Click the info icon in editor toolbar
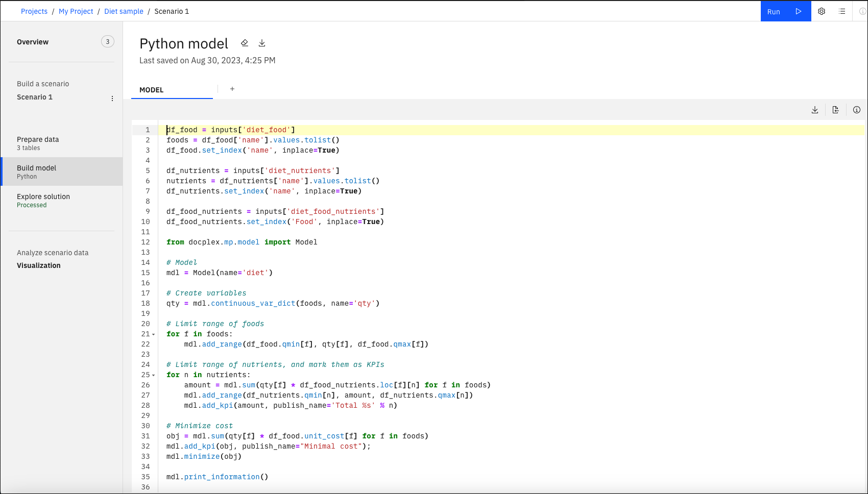The width and height of the screenshot is (868, 494). [857, 110]
